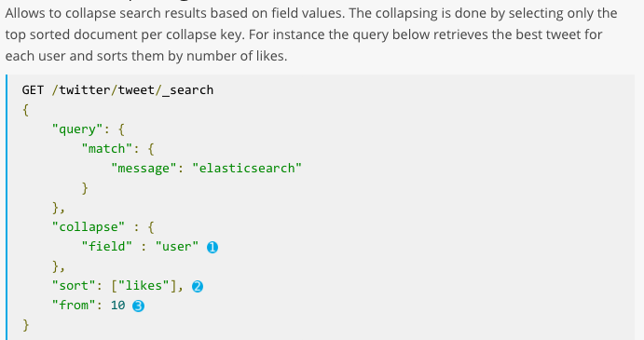Click the "user" string value
Screen dimensions: 644x340
tap(177, 246)
